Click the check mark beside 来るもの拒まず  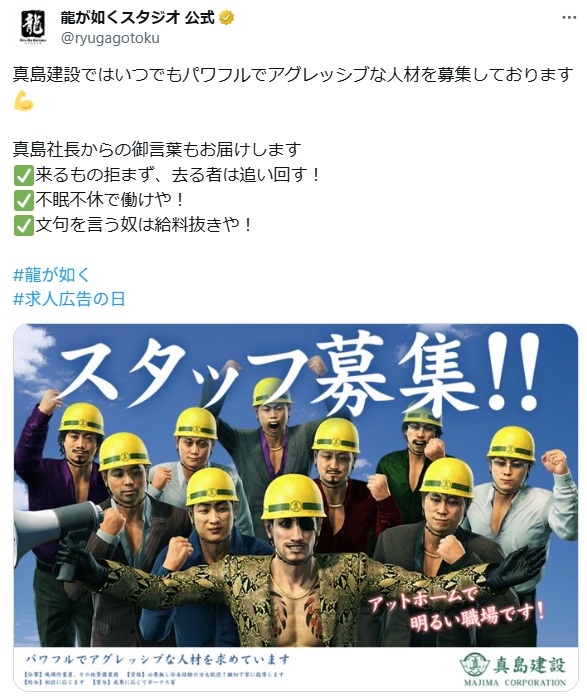click(24, 175)
